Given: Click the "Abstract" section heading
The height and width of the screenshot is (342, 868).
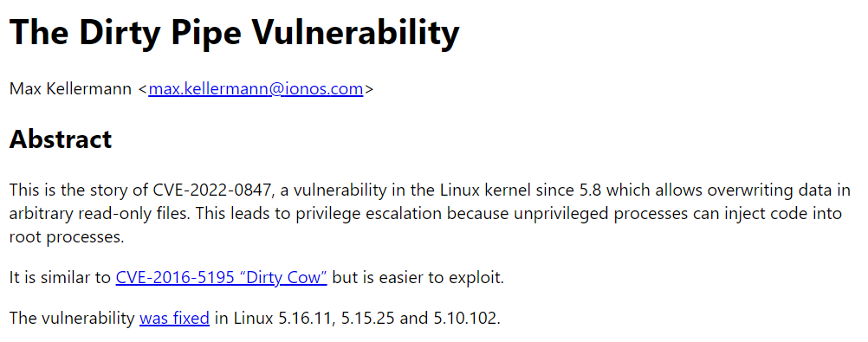Looking at the screenshot, I should [61, 139].
